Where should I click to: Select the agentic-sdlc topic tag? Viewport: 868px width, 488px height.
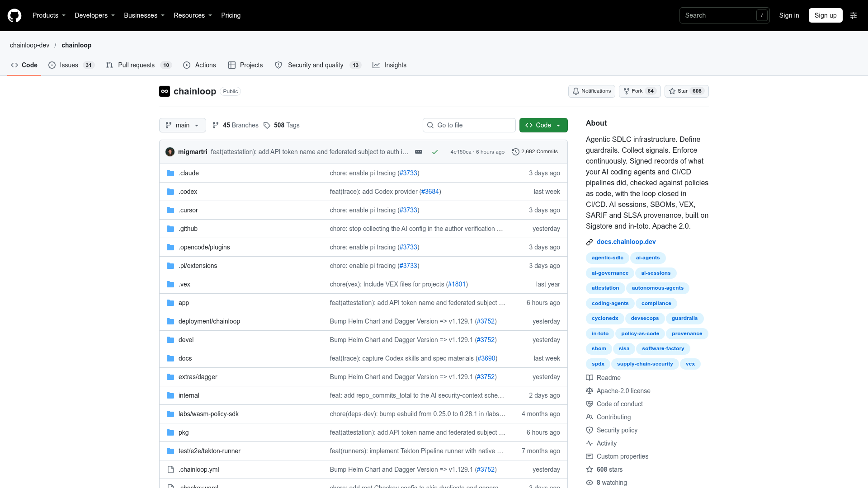pos(607,258)
